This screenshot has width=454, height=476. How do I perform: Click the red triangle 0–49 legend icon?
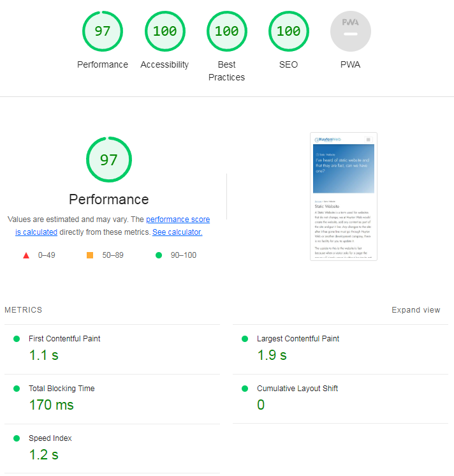(26, 255)
